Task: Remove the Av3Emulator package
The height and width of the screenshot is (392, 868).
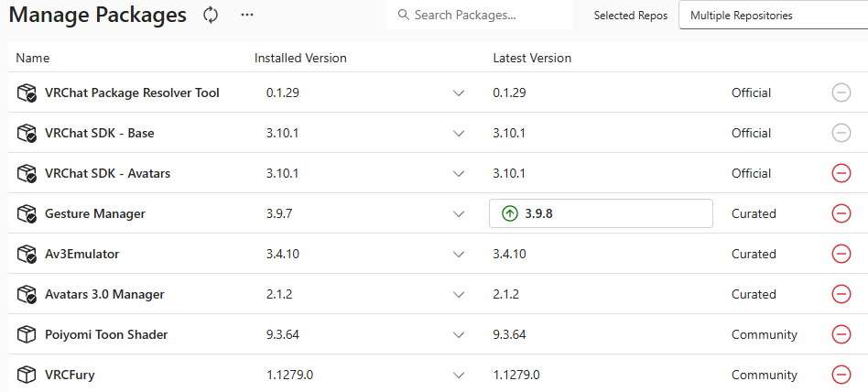Action: coord(841,254)
